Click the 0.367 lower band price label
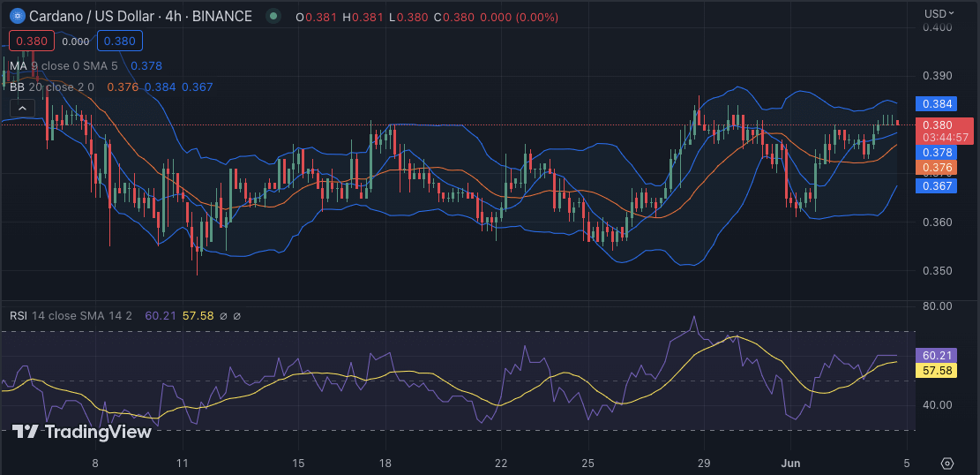 click(936, 185)
